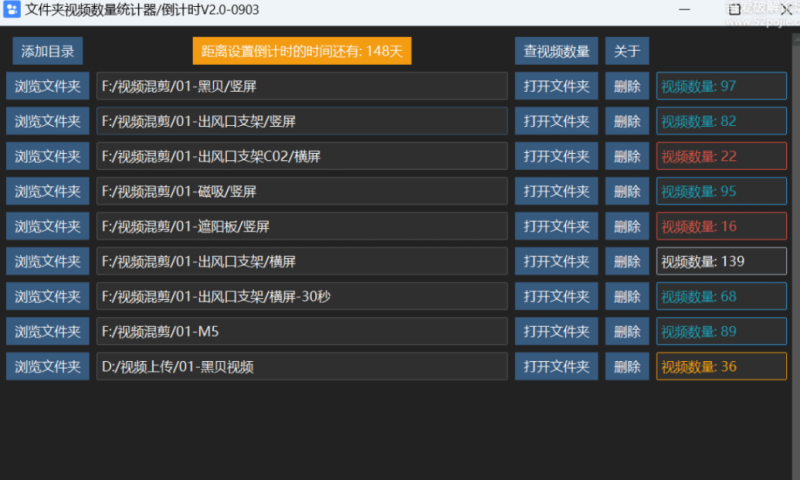Click the orange countdown 148天 banner
Image resolution: width=800 pixels, height=480 pixels.
pyautogui.click(x=302, y=51)
